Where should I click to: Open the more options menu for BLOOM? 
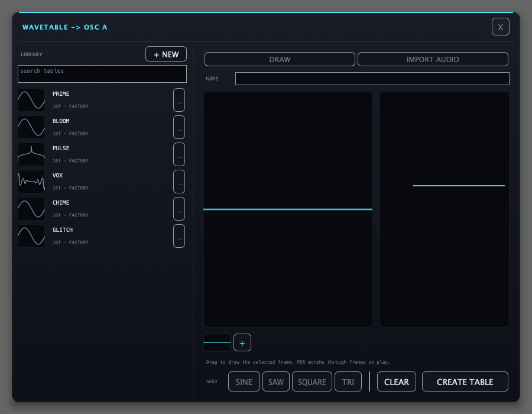tap(179, 127)
